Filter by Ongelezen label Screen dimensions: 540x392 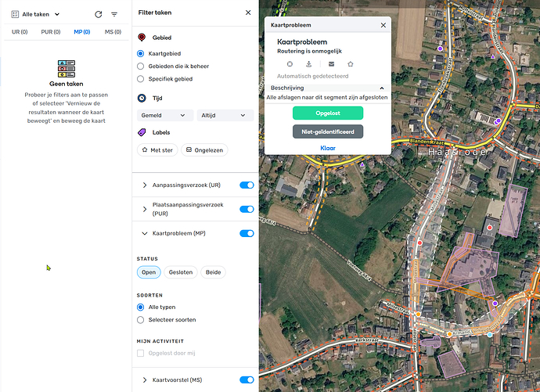[x=204, y=150]
